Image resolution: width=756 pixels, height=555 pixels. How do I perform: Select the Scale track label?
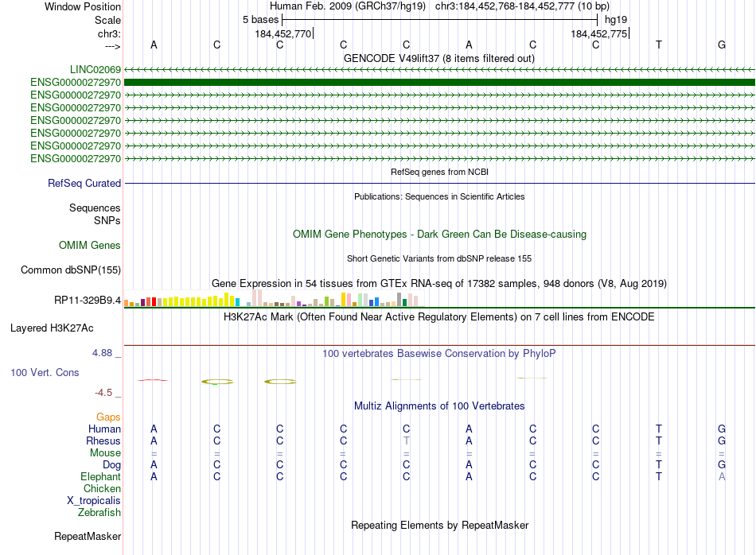pos(107,20)
